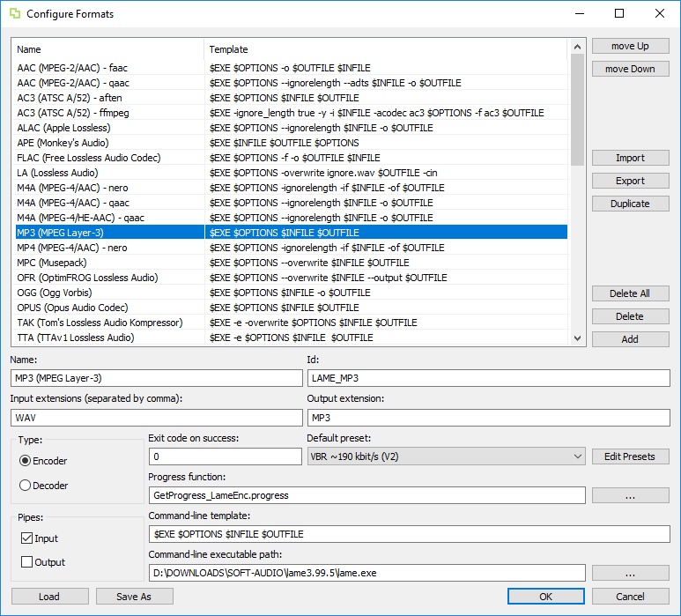Select the AC3 (ATSC A/52) - aften row
This screenshot has width=681, height=616.
(291, 98)
